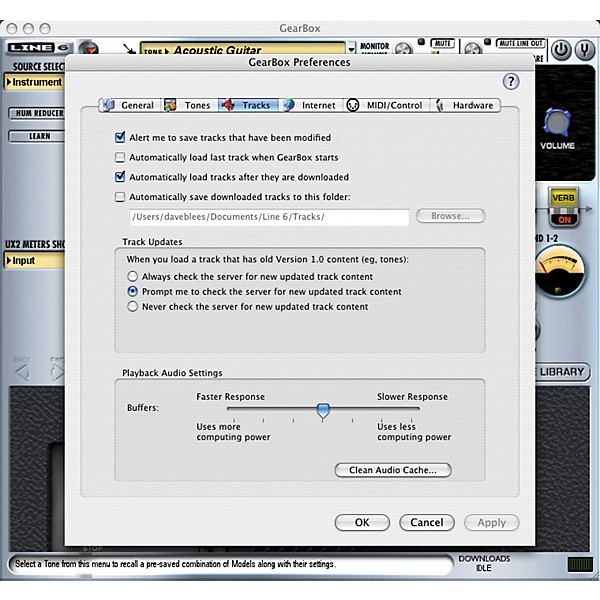600x600 pixels.
Task: Click the Buffers slider handle
Action: tap(322, 409)
